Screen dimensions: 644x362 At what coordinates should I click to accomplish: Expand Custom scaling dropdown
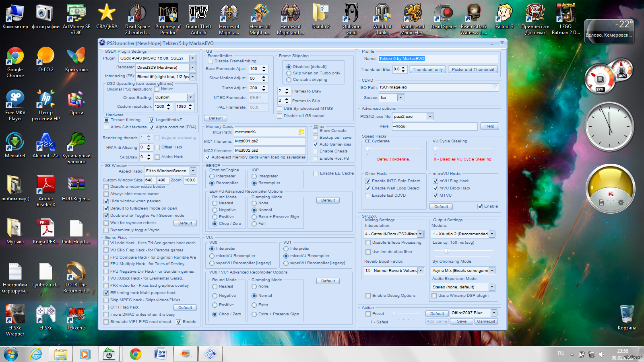[190, 97]
